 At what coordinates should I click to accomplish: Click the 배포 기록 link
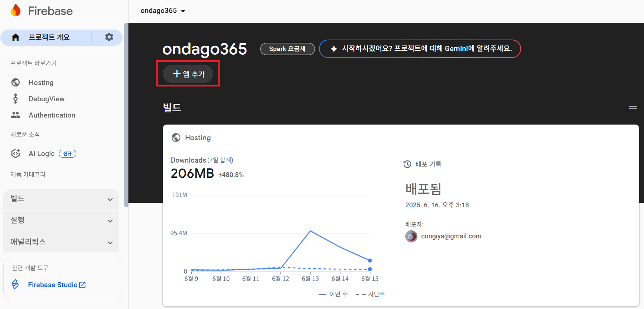click(x=428, y=164)
